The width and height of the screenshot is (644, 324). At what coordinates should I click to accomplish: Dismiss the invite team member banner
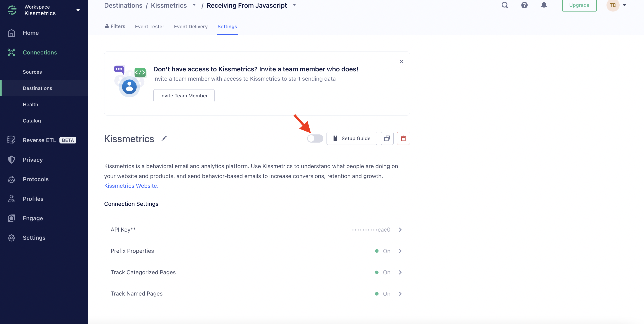[401, 62]
